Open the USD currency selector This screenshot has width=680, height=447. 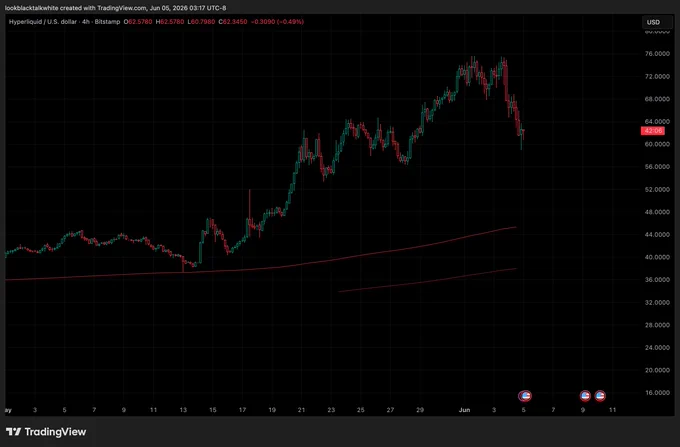(x=657, y=22)
